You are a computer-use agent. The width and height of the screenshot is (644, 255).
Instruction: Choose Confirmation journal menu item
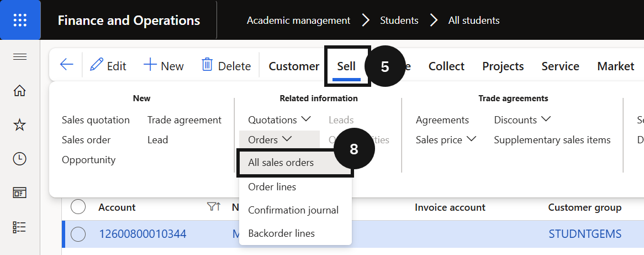[295, 210]
